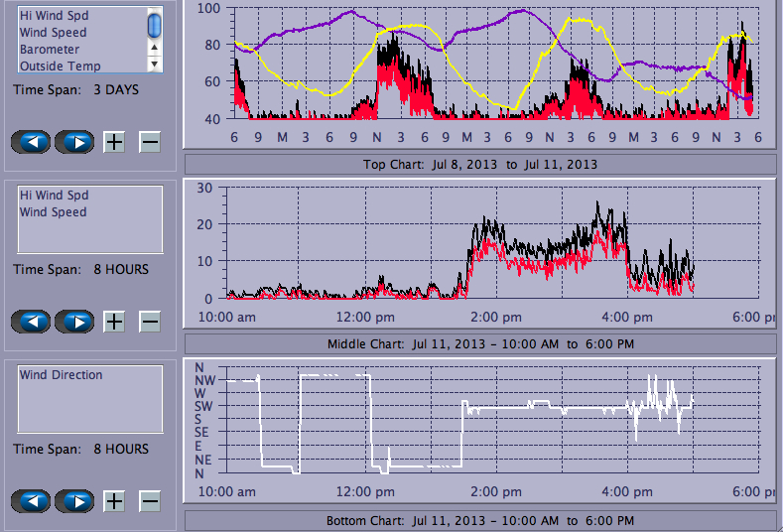Choose Hi Wind Spd in middle chart list
The height and width of the screenshot is (532, 783).
54,196
